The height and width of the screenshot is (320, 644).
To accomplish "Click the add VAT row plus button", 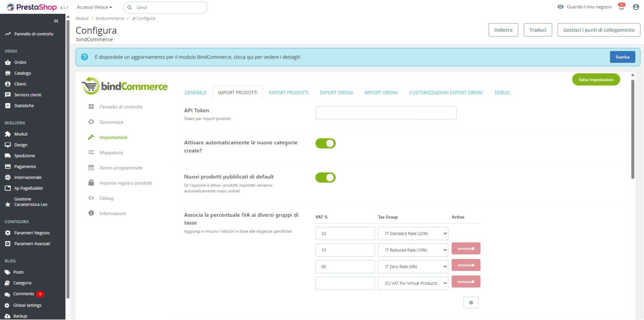I will [x=470, y=302].
